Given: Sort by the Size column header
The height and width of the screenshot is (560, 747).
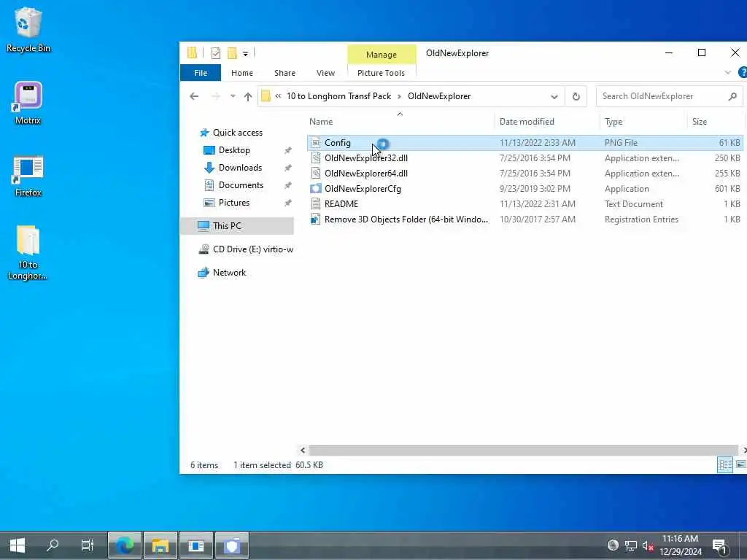Looking at the screenshot, I should [715, 122].
